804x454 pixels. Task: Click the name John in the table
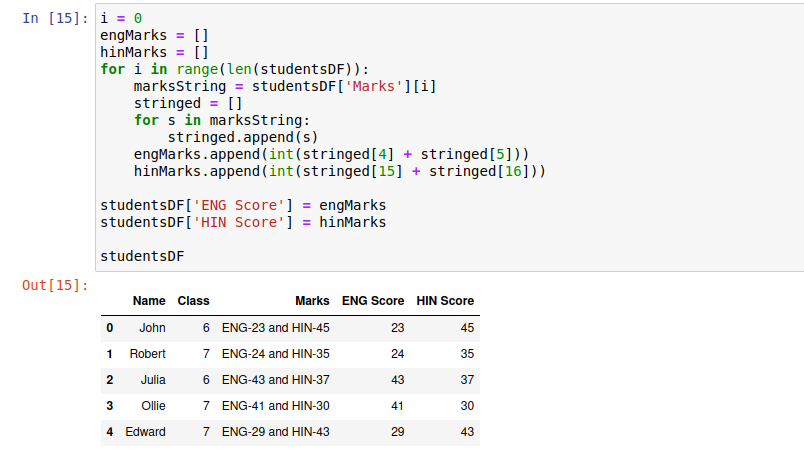coord(152,328)
